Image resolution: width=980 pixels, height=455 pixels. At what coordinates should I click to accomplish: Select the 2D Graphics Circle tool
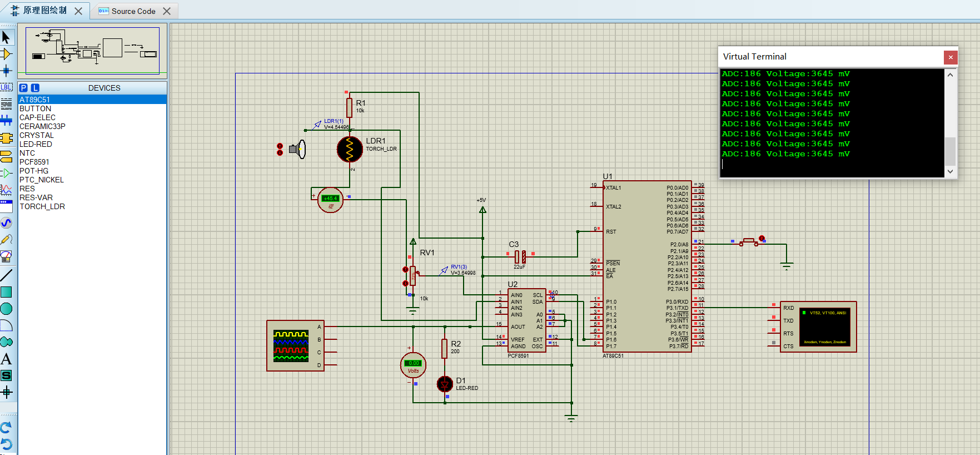pos(6,309)
